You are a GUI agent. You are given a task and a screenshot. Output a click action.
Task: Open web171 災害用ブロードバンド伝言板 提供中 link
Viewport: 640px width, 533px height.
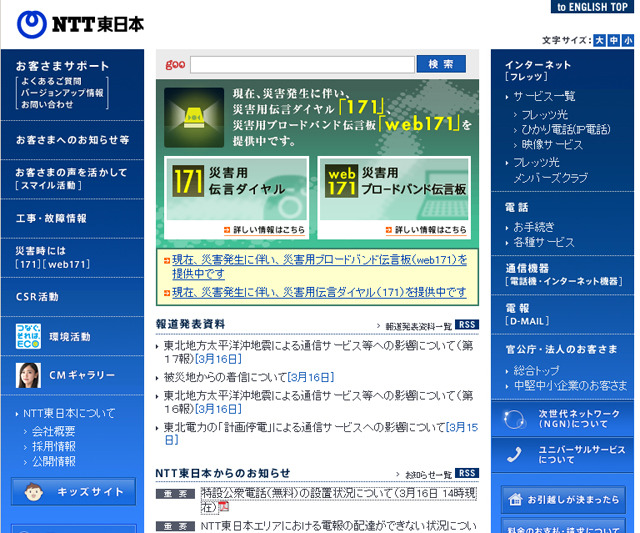[320, 266]
